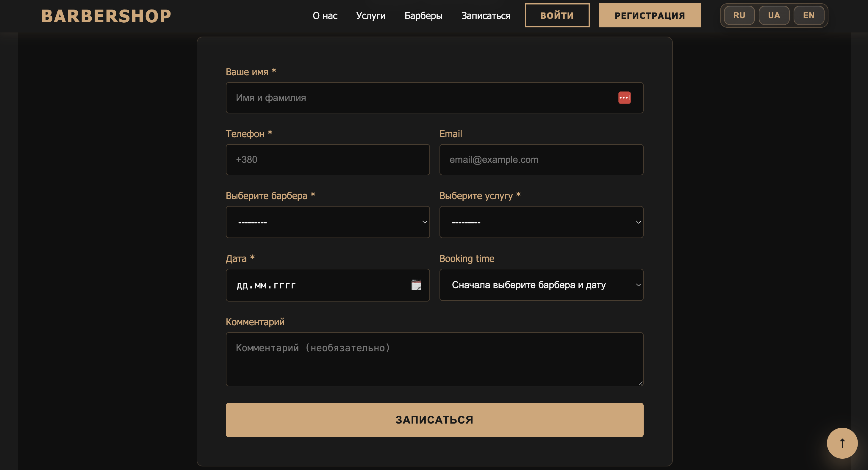
Task: Click the BARBERSHOP logo
Action: (106, 16)
